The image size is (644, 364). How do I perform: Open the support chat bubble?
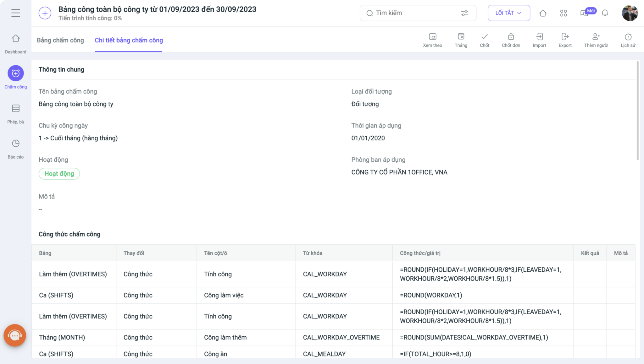click(x=15, y=335)
